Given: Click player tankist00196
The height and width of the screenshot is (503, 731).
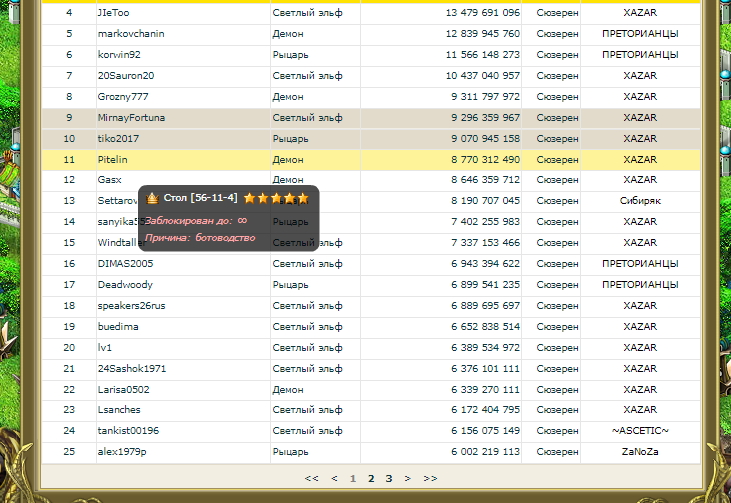Looking at the screenshot, I should [x=128, y=431].
